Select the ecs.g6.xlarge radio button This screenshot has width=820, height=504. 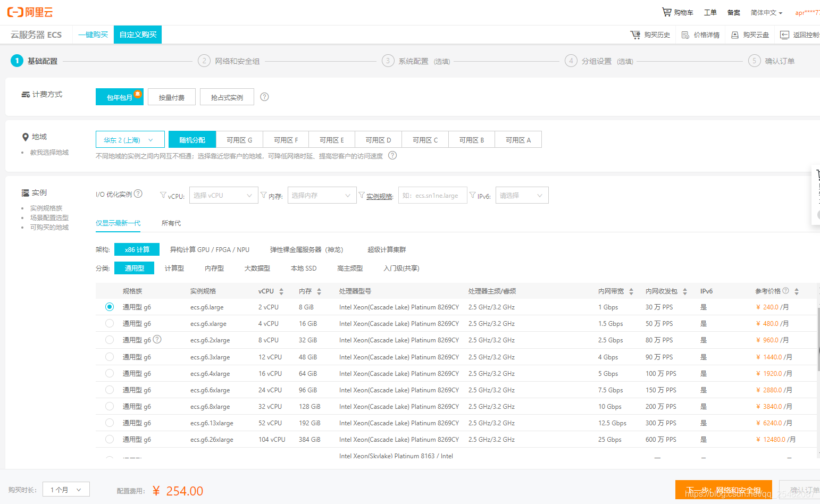[110, 323]
